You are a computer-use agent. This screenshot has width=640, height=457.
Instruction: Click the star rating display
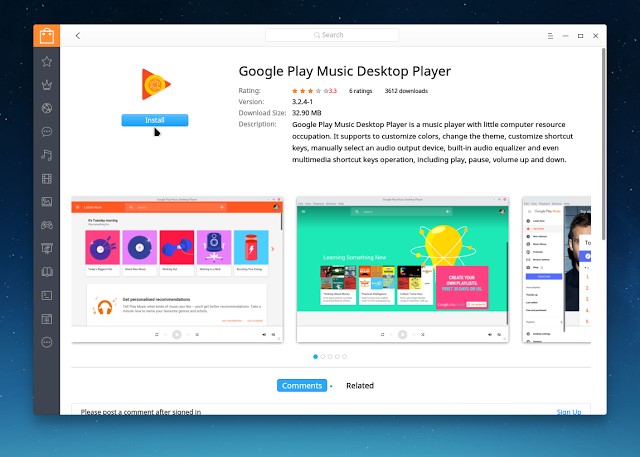pos(308,91)
